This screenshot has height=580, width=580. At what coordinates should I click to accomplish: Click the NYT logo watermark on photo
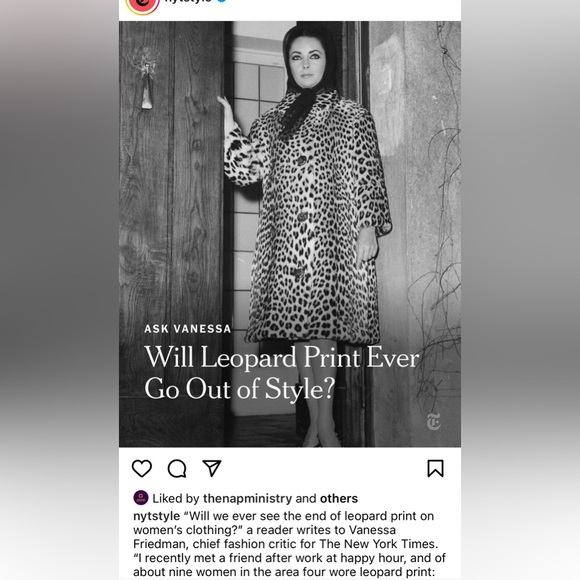(434, 422)
